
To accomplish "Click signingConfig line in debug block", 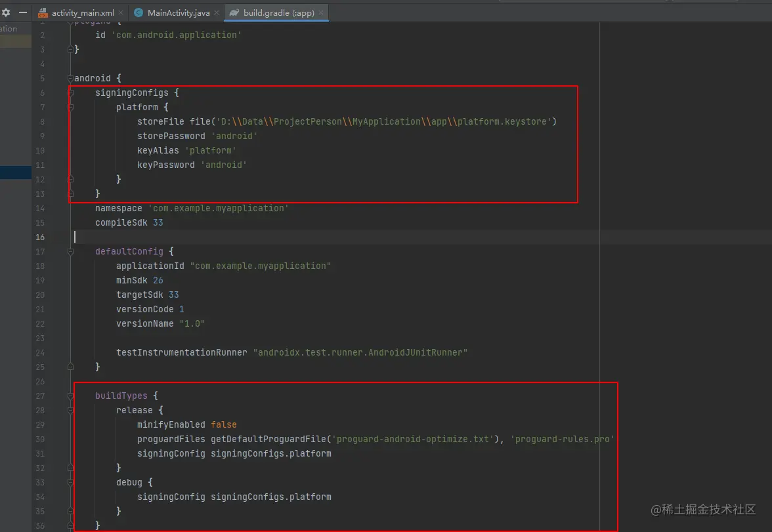I will point(234,497).
